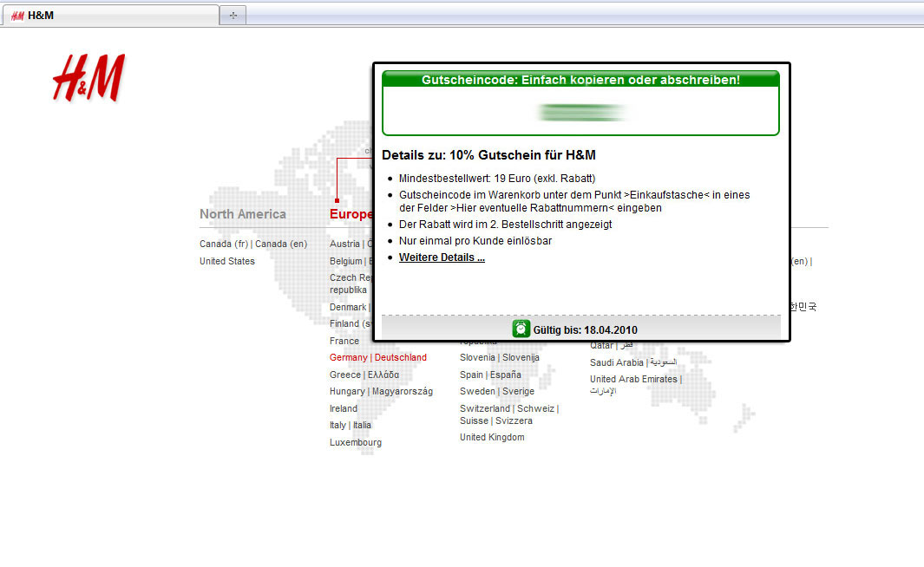This screenshot has height=567, width=924.
Task: Click Nur einmal pro Kunde einlösbar text
Action: [475, 241]
